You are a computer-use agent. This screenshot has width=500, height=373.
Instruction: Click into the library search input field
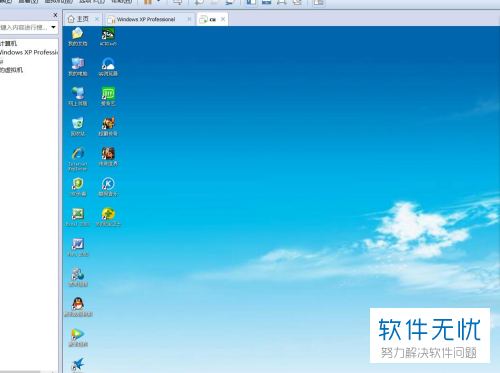[x=25, y=27]
